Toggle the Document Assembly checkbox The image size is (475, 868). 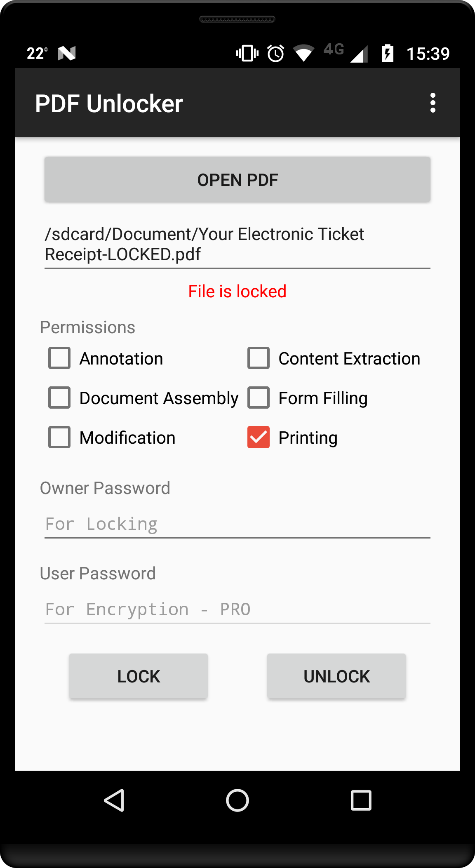(x=59, y=398)
